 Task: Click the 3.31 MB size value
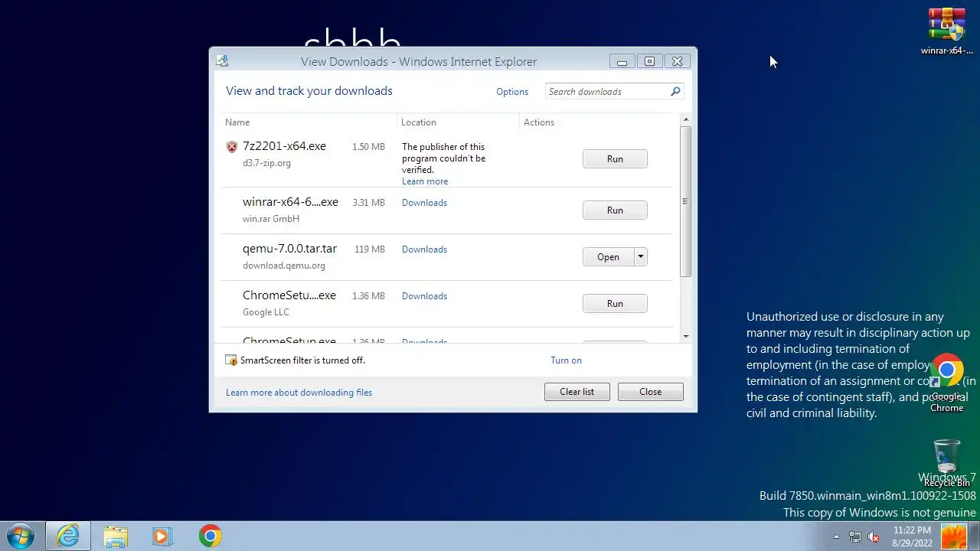(368, 203)
